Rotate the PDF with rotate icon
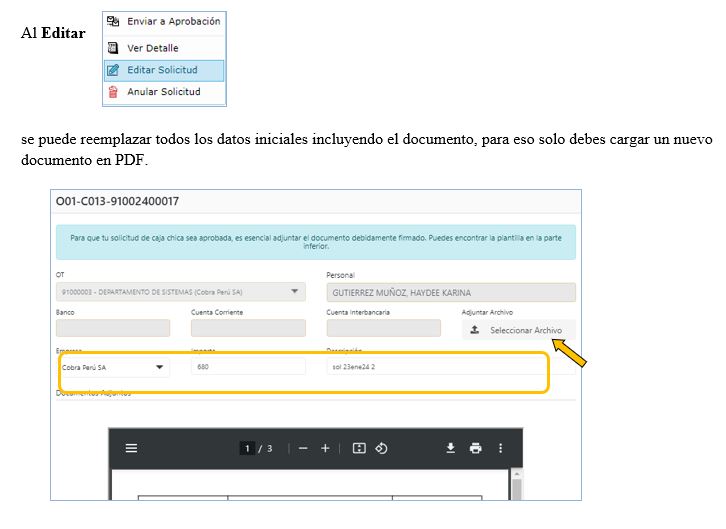The image size is (726, 529). [381, 448]
